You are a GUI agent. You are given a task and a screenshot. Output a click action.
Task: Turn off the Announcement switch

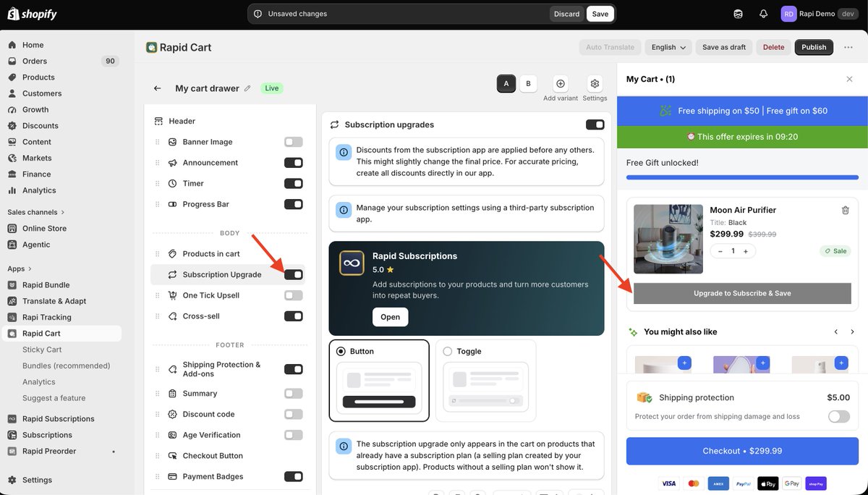(293, 163)
